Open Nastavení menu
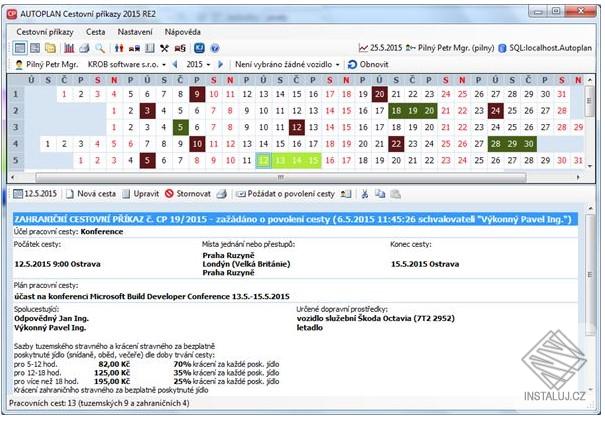605x423 pixels. [135, 32]
